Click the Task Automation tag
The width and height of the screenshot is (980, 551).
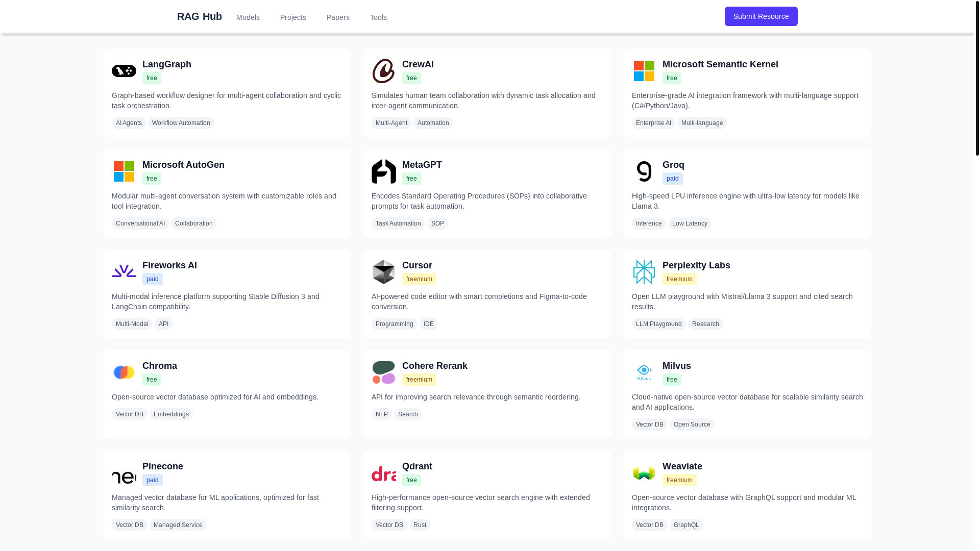coord(398,223)
